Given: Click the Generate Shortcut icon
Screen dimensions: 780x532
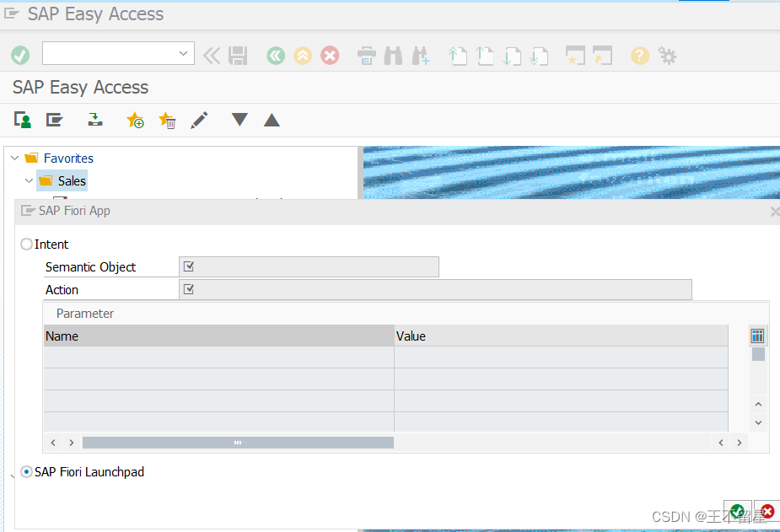Looking at the screenshot, I should pyautogui.click(x=602, y=56).
